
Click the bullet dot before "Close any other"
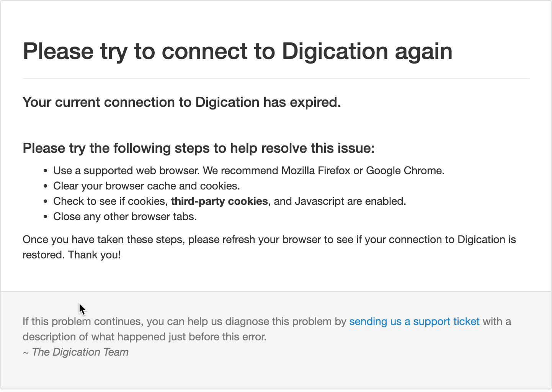[46, 217]
